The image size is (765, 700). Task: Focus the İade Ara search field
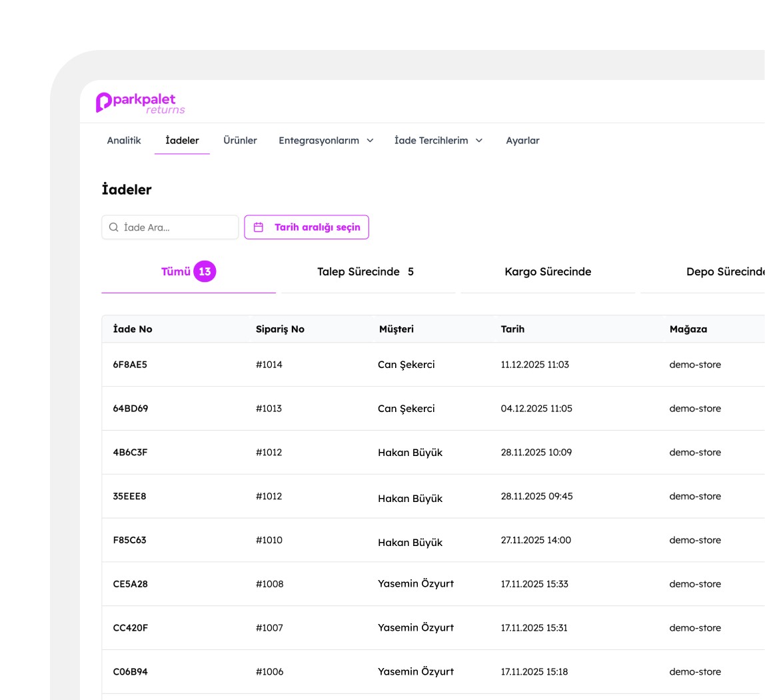pos(170,227)
